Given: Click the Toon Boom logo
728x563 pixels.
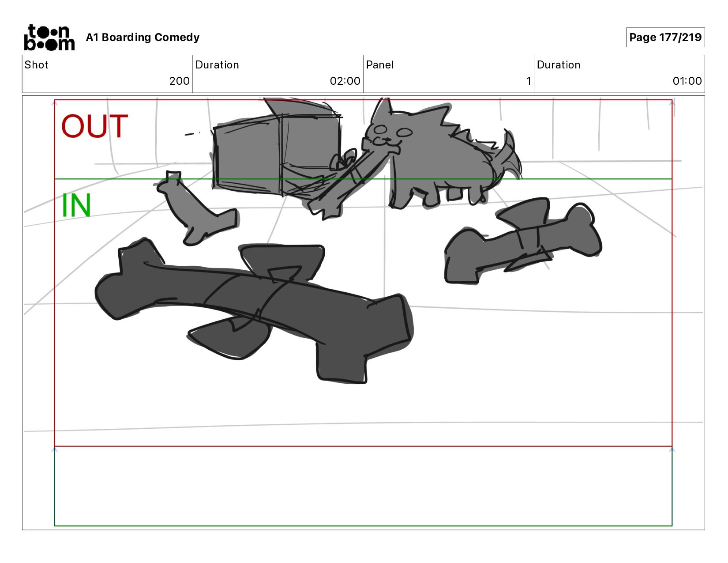Looking at the screenshot, I should (49, 38).
